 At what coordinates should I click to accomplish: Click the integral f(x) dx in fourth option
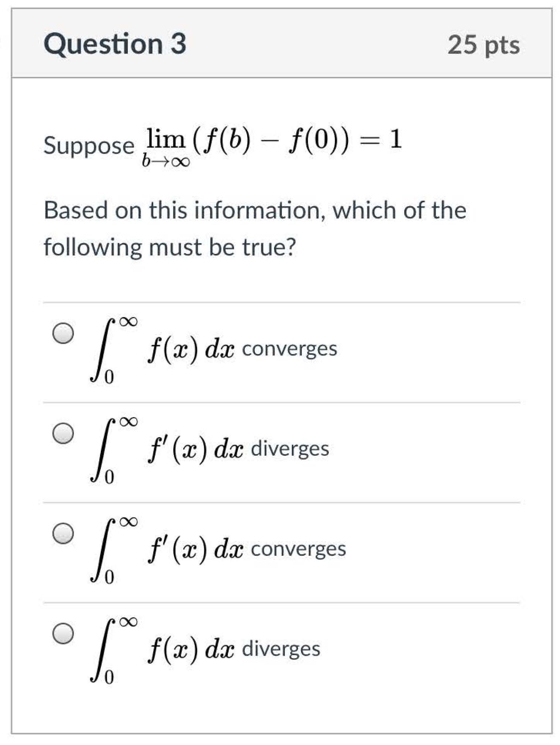[163, 650]
